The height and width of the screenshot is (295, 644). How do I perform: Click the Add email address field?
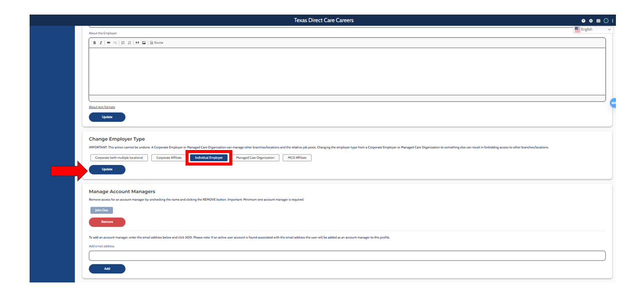(x=347, y=256)
